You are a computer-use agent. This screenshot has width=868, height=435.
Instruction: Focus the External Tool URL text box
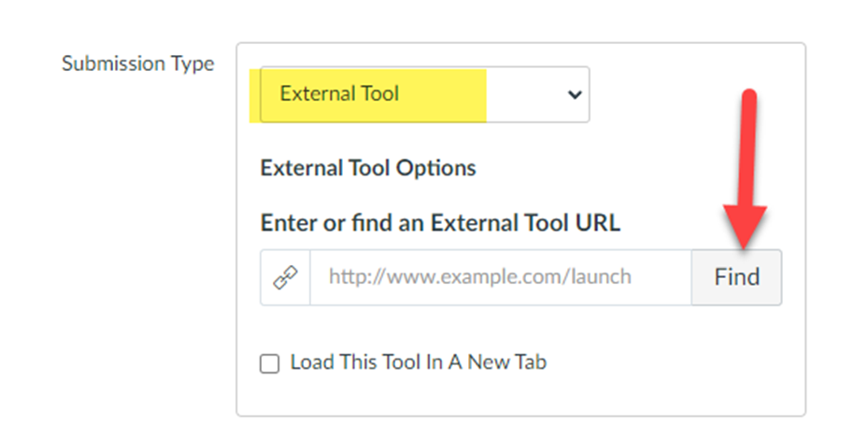point(500,277)
